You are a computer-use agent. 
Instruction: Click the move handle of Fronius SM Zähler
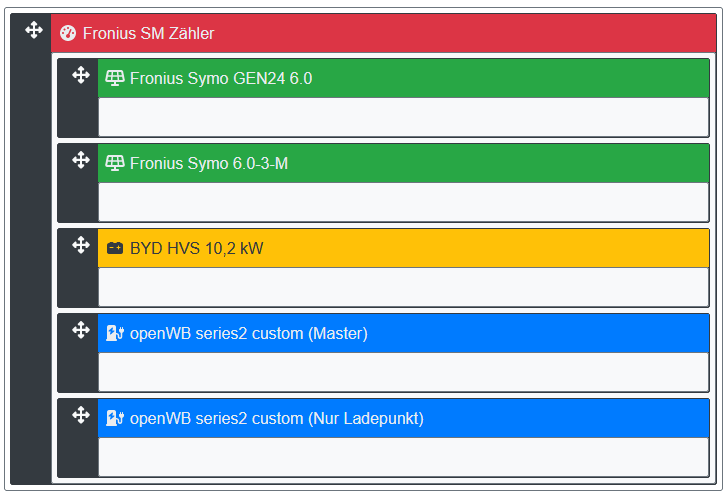point(34,30)
